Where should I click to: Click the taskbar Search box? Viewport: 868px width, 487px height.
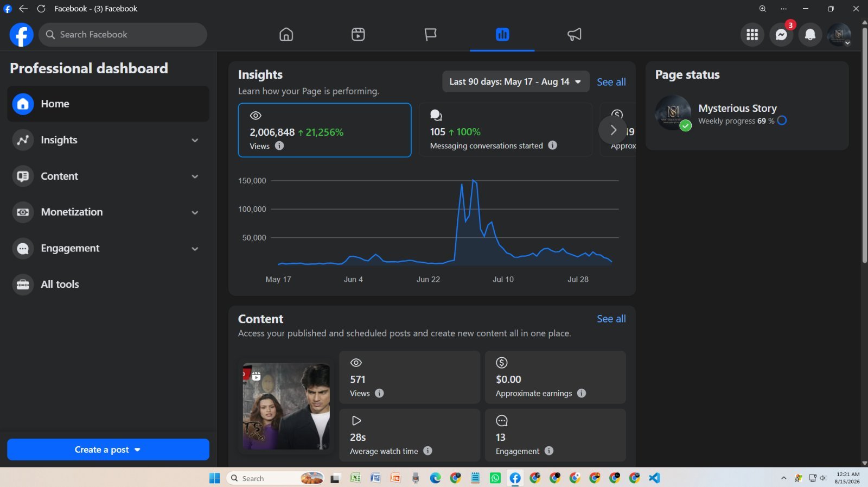click(x=275, y=478)
